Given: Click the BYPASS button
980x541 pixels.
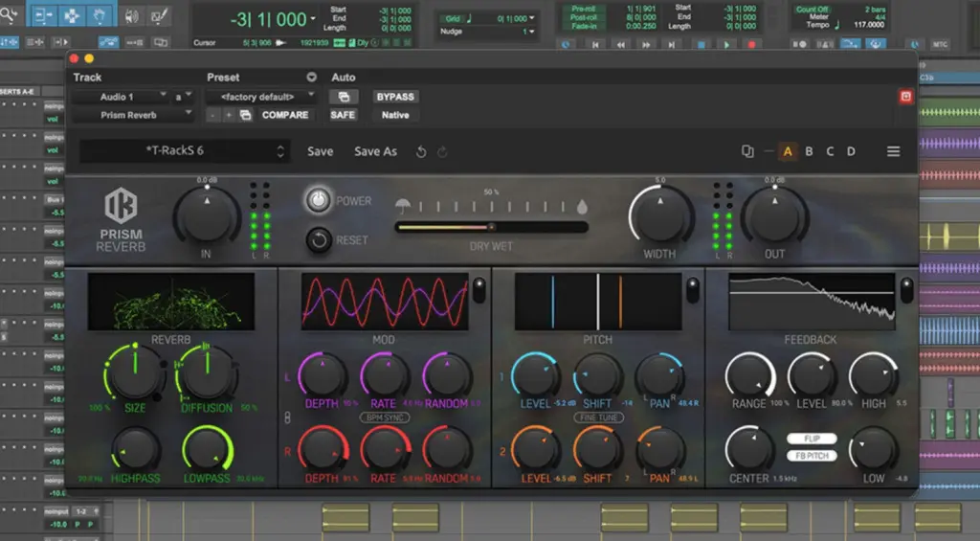Looking at the screenshot, I should (395, 97).
